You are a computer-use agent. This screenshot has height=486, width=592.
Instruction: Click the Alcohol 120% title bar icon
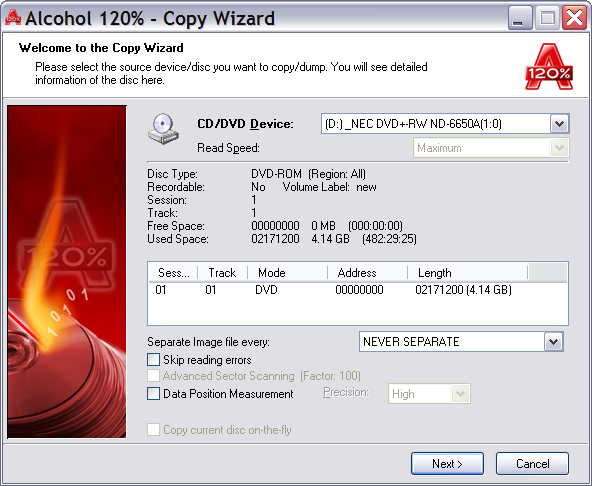(x=13, y=17)
